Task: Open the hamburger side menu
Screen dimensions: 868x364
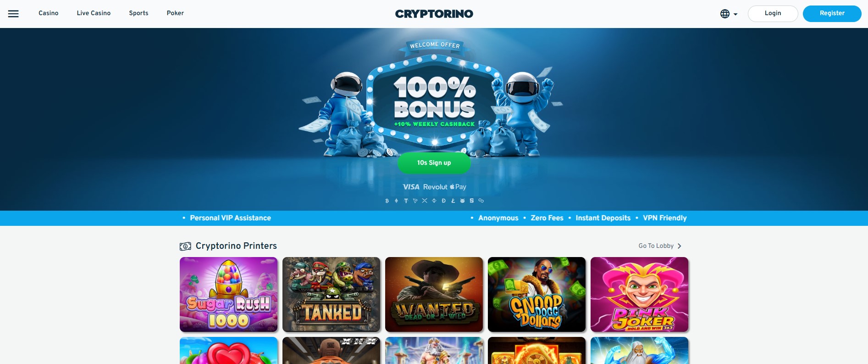Action: pyautogui.click(x=13, y=14)
